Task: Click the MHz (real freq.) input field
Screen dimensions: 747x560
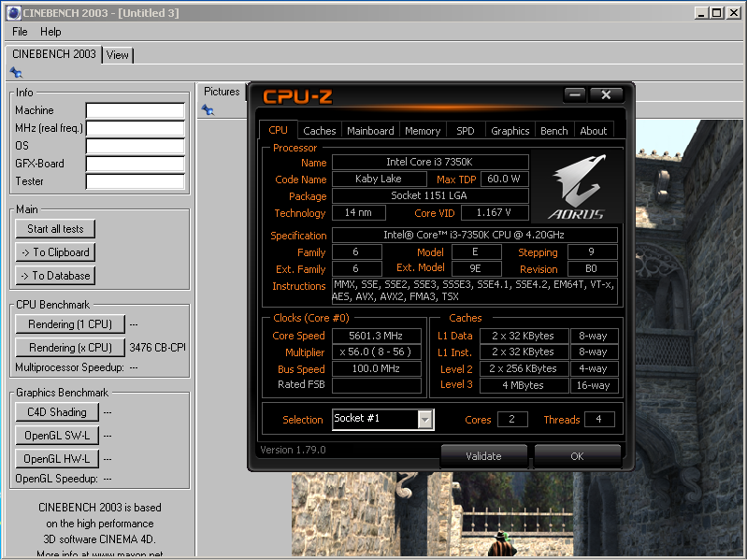Action: pos(136,128)
